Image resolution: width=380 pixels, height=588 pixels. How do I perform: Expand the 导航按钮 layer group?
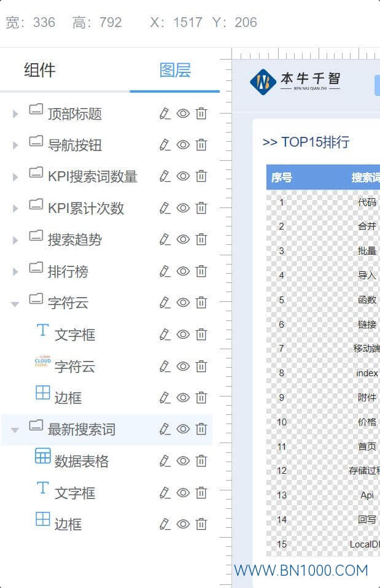(15, 145)
